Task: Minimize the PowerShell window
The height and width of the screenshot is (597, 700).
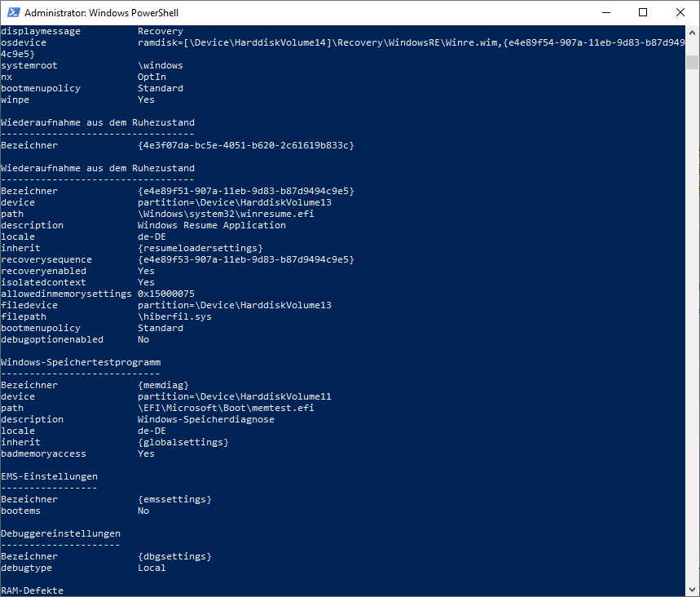Action: tap(605, 12)
